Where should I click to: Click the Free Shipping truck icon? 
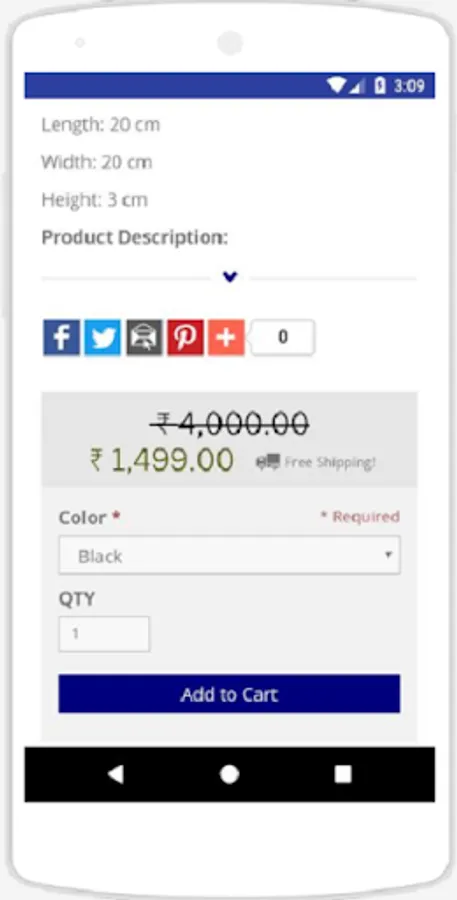click(268, 461)
